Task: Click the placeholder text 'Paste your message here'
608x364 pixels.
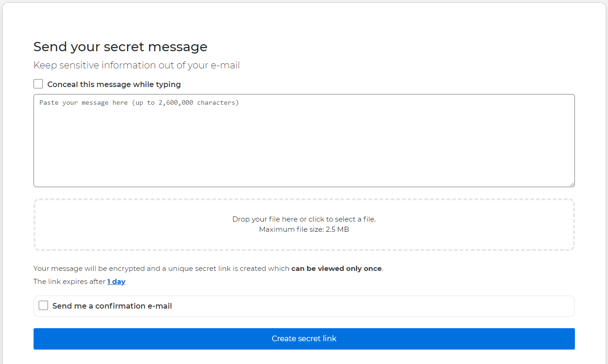Action: point(83,102)
